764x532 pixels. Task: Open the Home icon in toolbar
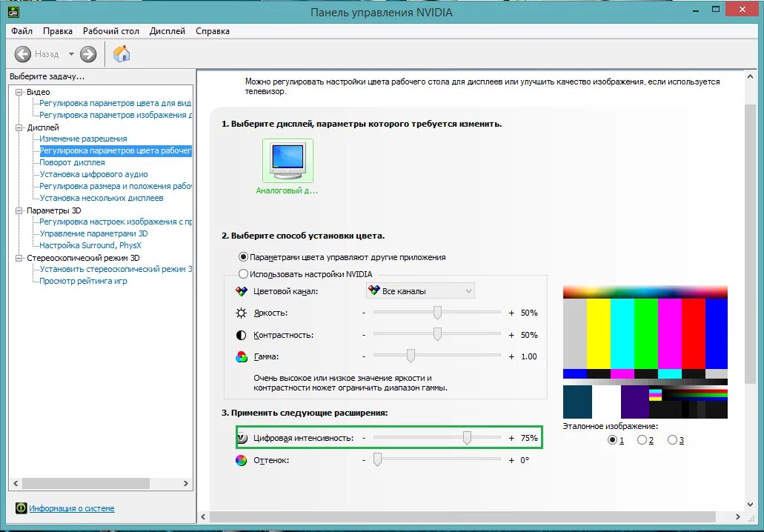click(x=122, y=53)
